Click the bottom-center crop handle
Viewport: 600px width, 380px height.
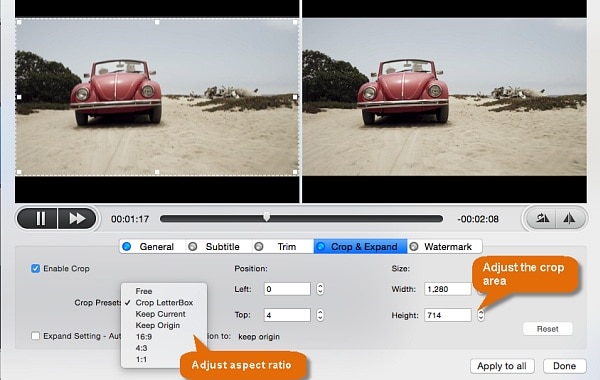(157, 172)
